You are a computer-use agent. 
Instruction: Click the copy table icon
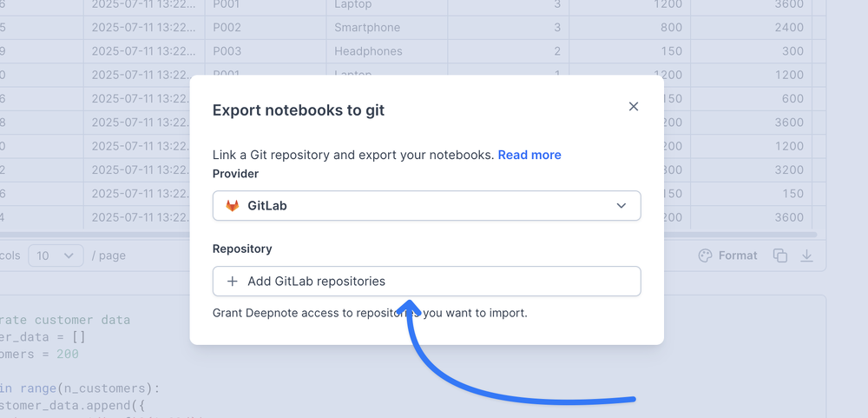tap(779, 255)
